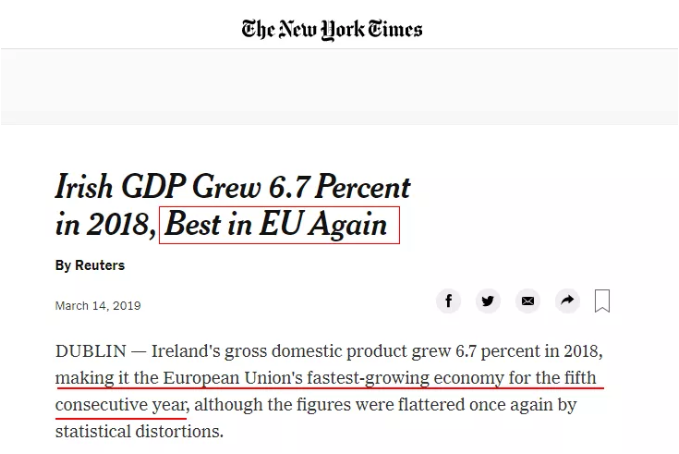Share the article on Twitter

[x=488, y=301]
